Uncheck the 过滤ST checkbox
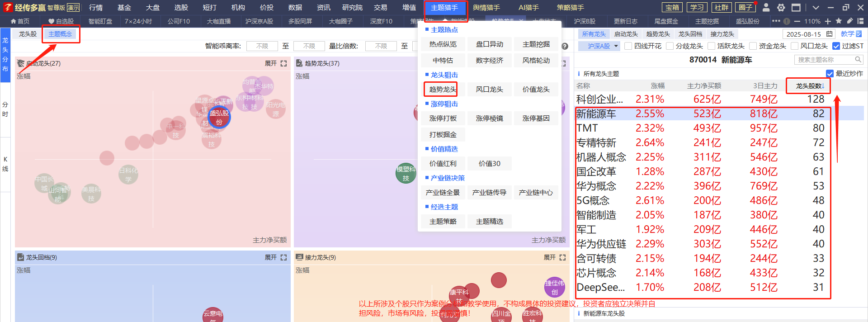The height and width of the screenshot is (322, 868). pyautogui.click(x=836, y=46)
